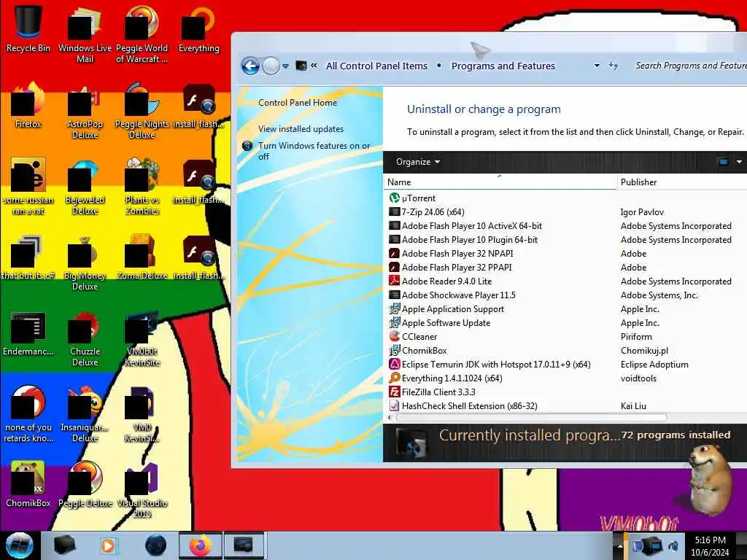Expand the address bar history dropdown
The image size is (747, 560).
pos(597,66)
